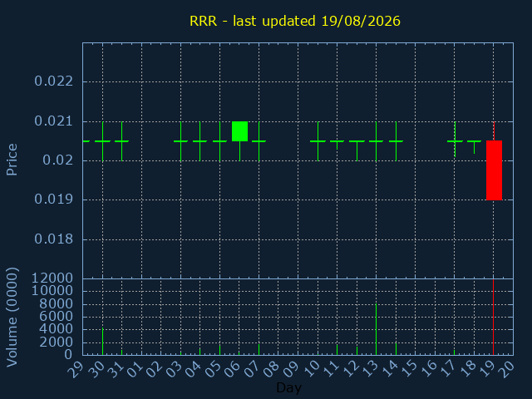Click the Volume (0000) axis title
The width and height of the screenshot is (532, 399).
pos(12,318)
